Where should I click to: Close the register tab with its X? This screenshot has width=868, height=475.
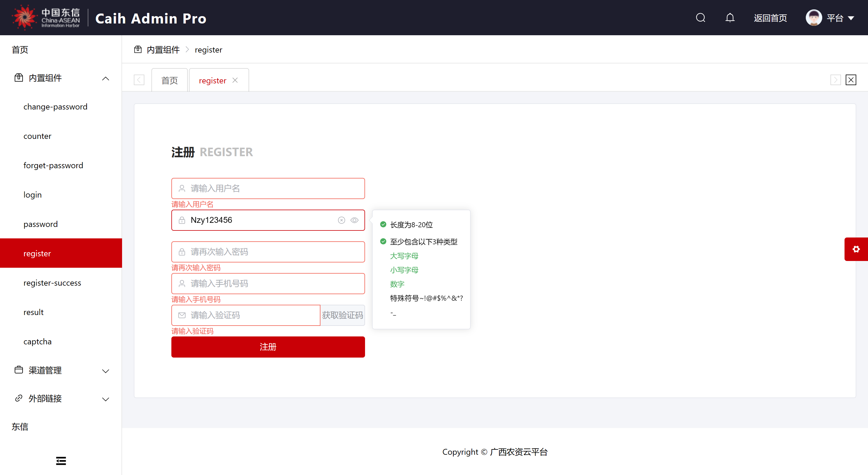click(235, 80)
